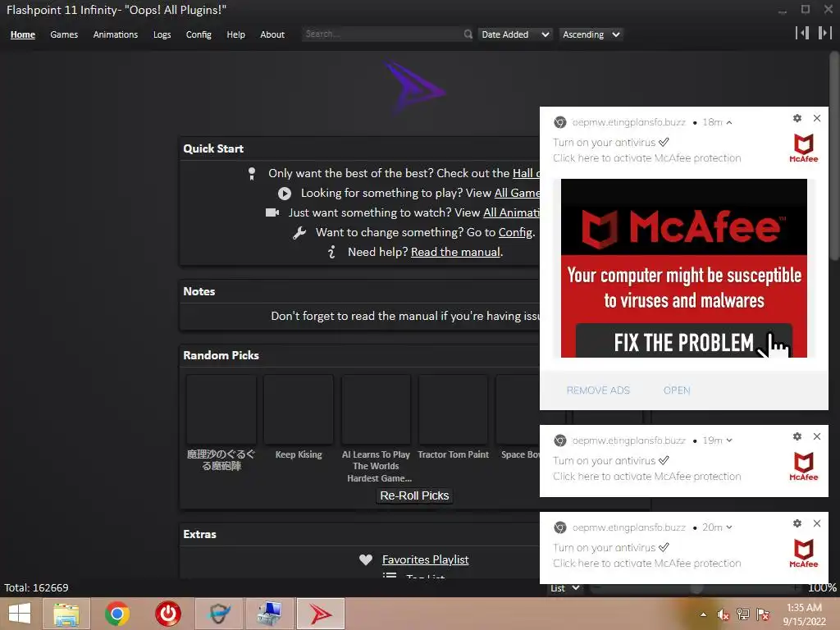840x630 pixels.
Task: Toggle the right sidebar panel icon
Action: [824, 33]
